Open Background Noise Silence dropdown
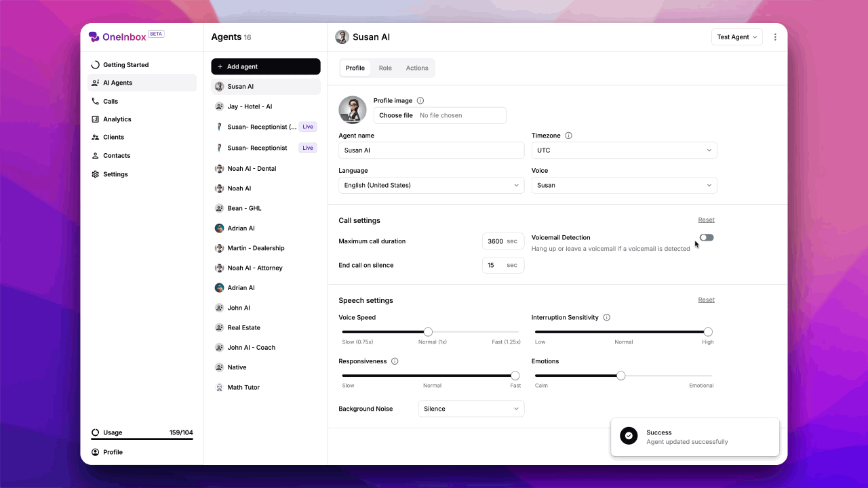 471,409
